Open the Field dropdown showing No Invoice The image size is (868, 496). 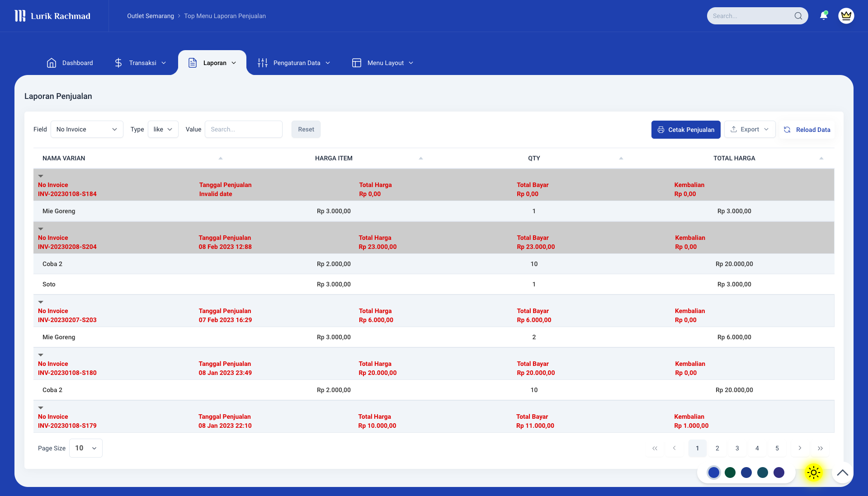(87, 129)
